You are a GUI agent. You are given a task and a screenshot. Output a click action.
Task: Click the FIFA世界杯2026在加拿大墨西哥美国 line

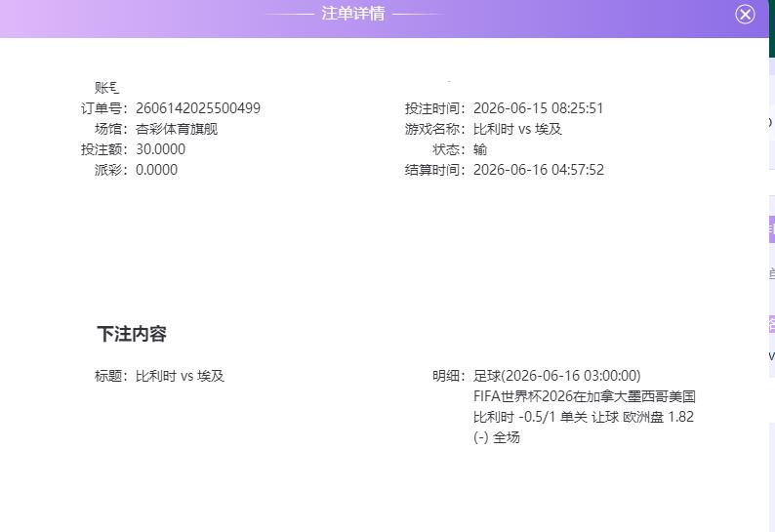[x=585, y=396]
